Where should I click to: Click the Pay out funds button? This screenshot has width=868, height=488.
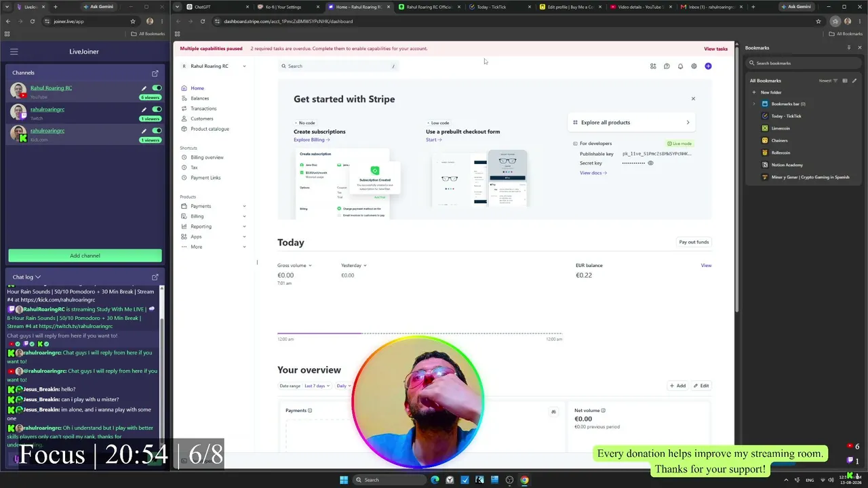click(x=694, y=242)
